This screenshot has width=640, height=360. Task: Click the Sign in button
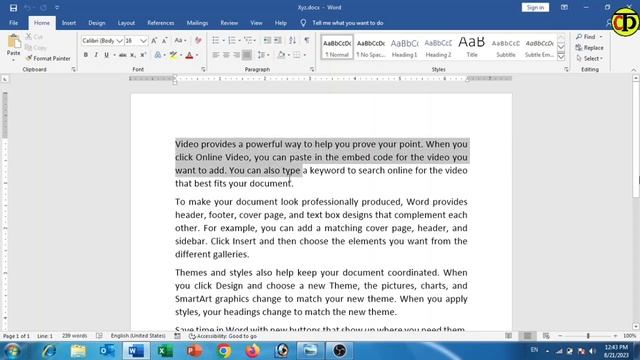coord(535,7)
